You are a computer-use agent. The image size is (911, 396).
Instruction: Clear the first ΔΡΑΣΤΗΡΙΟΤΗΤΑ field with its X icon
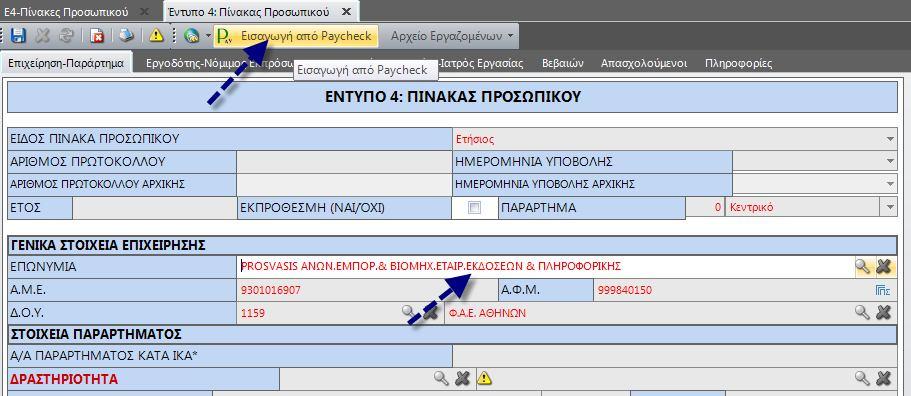tap(462, 379)
